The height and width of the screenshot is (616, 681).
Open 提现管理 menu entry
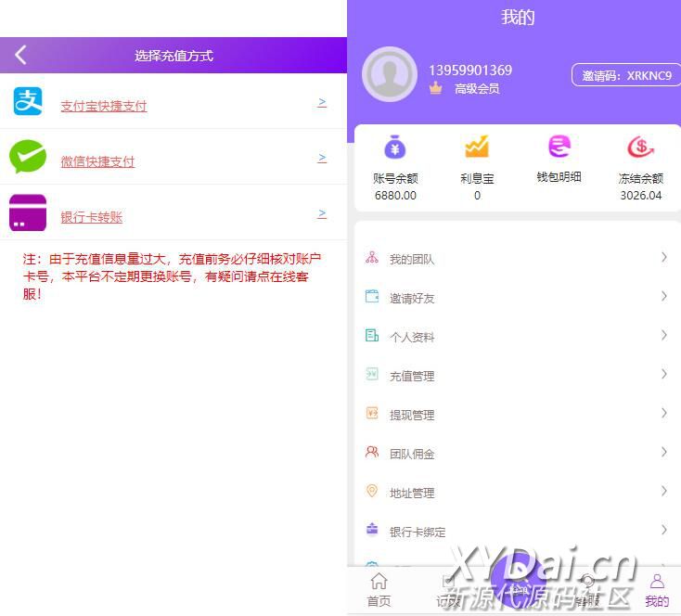click(518, 414)
